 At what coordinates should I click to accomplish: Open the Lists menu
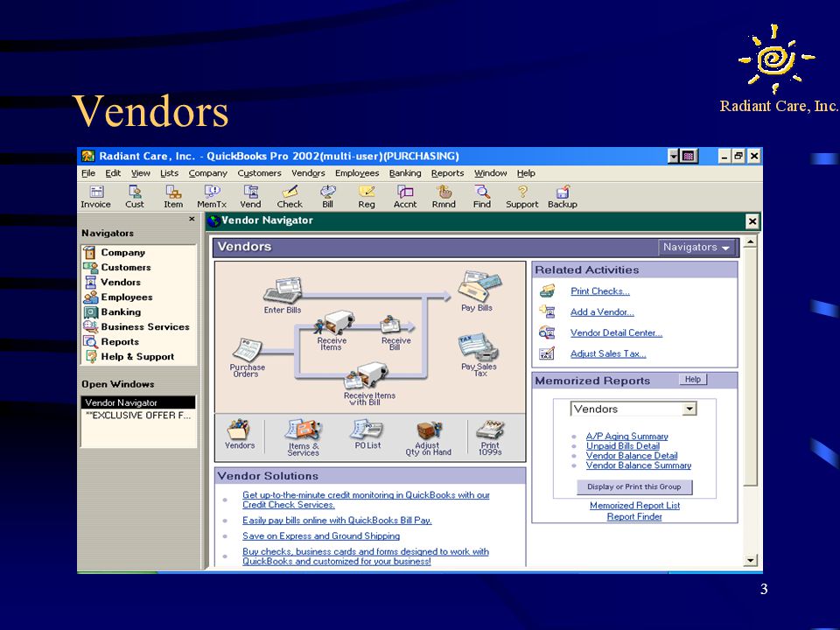[169, 173]
